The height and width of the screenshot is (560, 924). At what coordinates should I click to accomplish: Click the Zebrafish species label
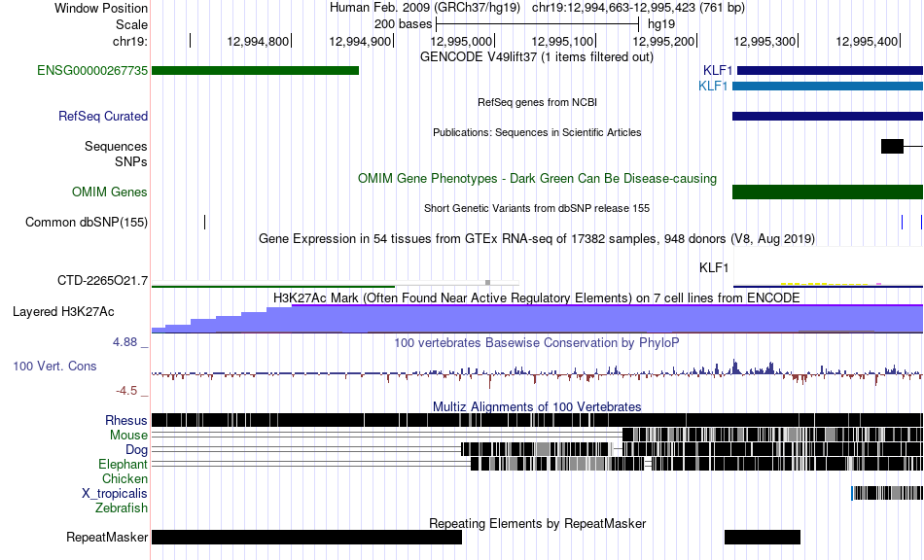(122, 507)
